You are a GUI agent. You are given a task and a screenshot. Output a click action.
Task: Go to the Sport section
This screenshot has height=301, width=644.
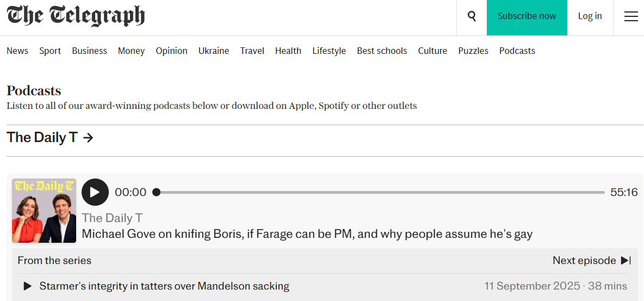(x=50, y=51)
